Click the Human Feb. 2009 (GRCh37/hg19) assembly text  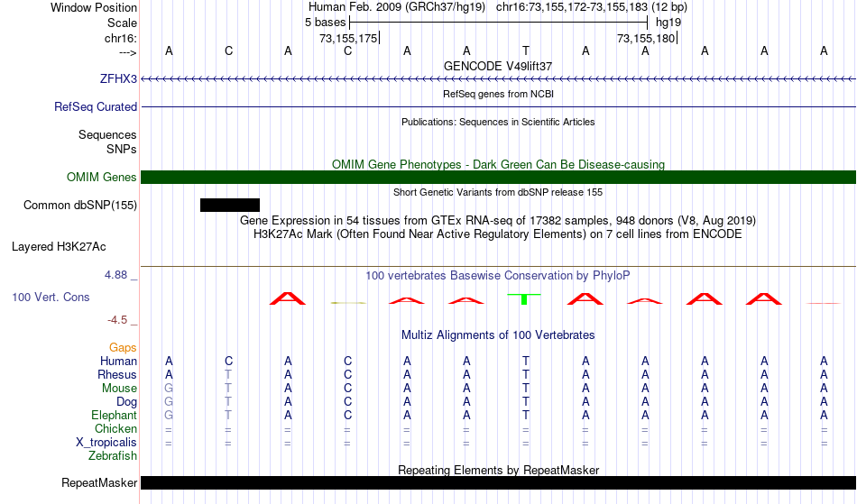pyautogui.click(x=397, y=7)
